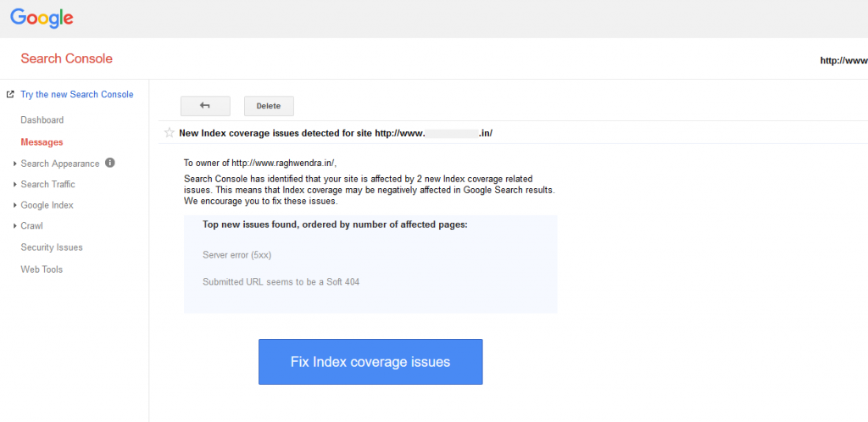Viewport: 868px width, 422px height.
Task: Star the Index coverage issues message
Action: [170, 133]
